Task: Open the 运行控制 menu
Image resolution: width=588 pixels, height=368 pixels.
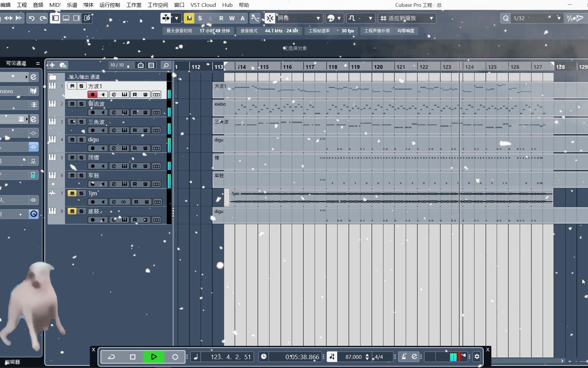Action: 110,5
